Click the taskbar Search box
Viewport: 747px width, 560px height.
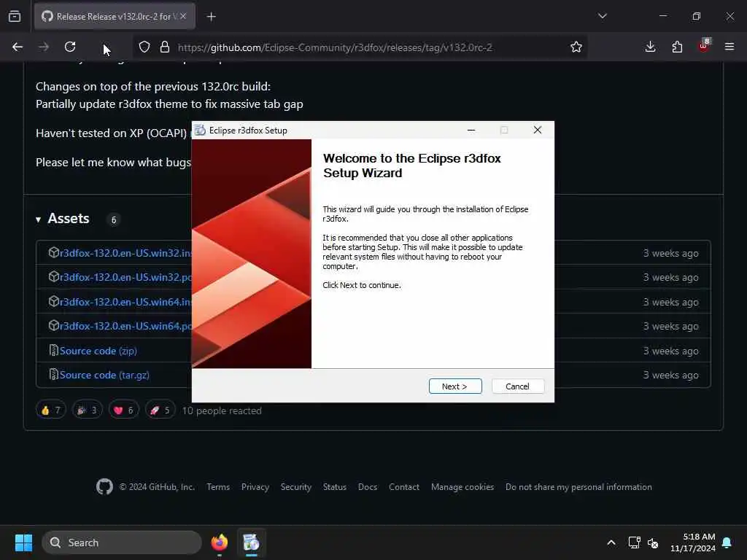tap(122, 542)
